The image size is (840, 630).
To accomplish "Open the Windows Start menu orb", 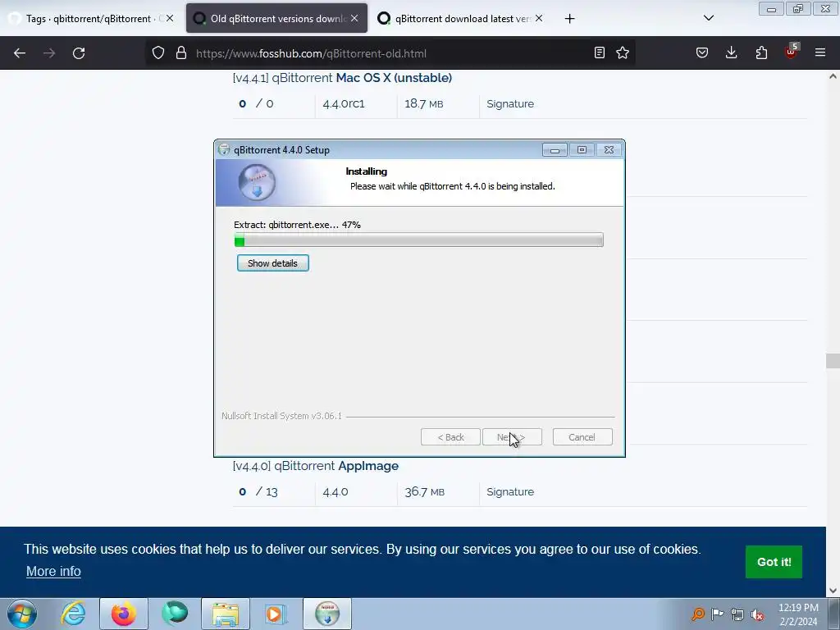I will [22, 614].
